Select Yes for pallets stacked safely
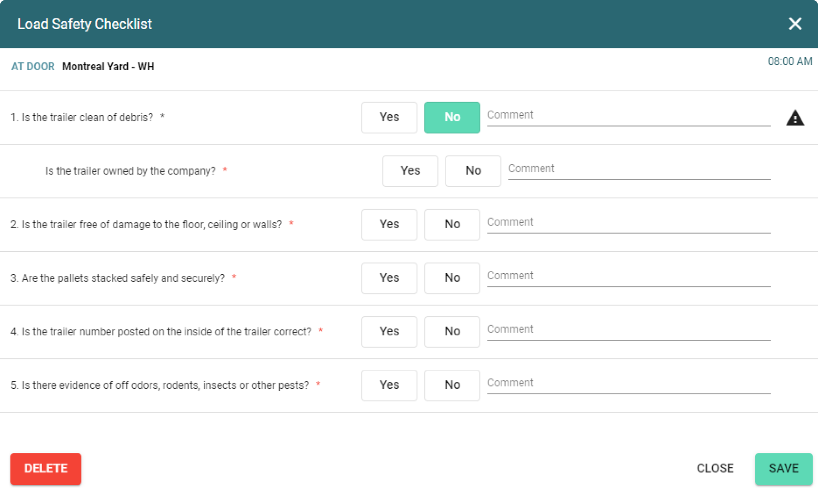818x504 pixels. point(389,278)
